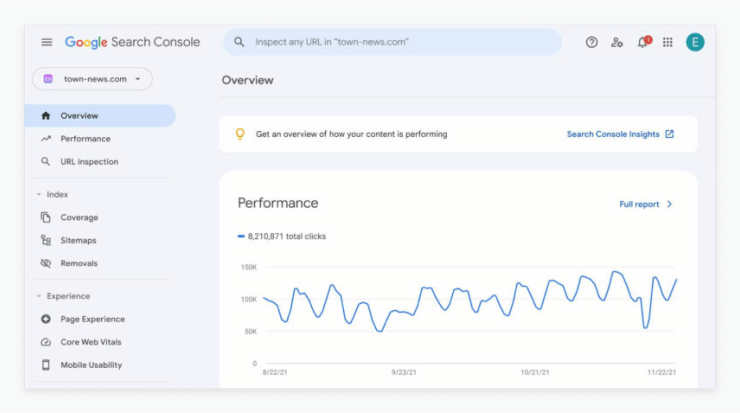Open URL inspection from sidebar
Screen dimensions: 740x413
[89, 162]
